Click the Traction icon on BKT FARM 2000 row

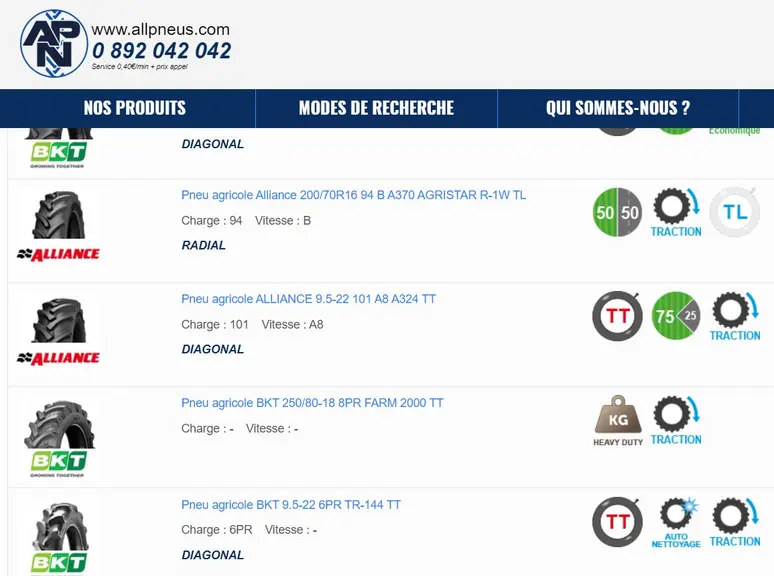coord(676,421)
